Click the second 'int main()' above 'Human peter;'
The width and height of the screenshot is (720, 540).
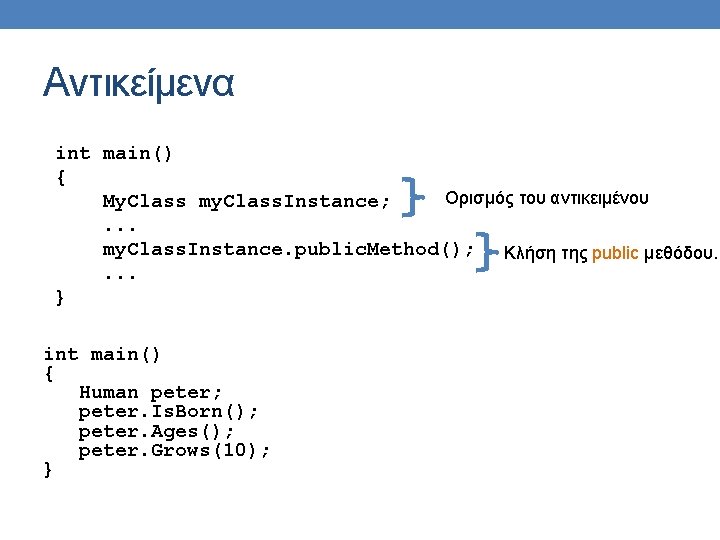pos(102,354)
